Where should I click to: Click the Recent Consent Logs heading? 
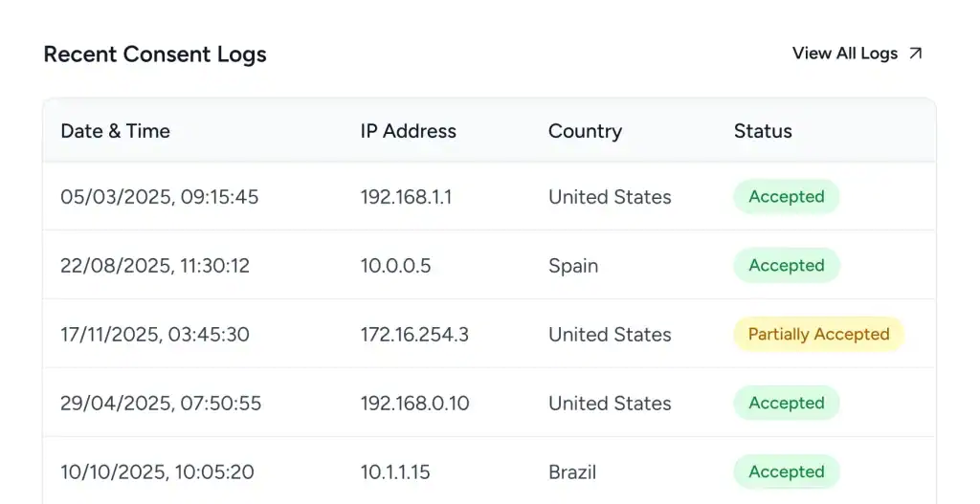tap(155, 55)
